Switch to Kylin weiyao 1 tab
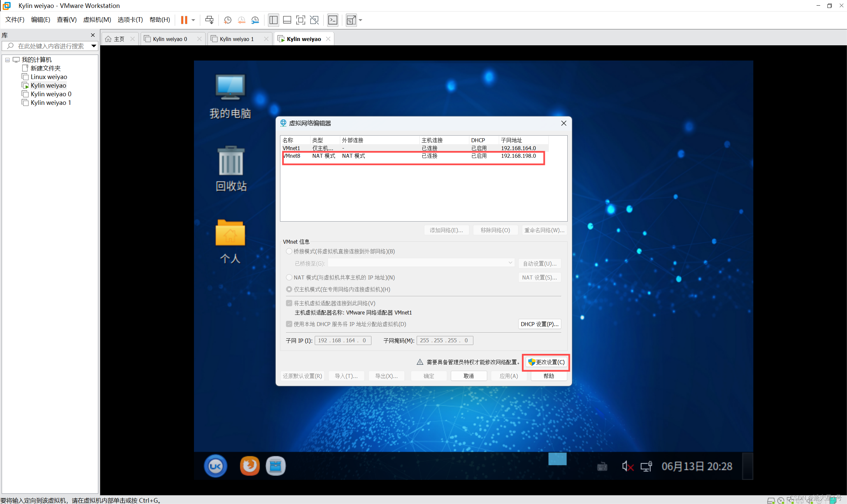 tap(237, 39)
